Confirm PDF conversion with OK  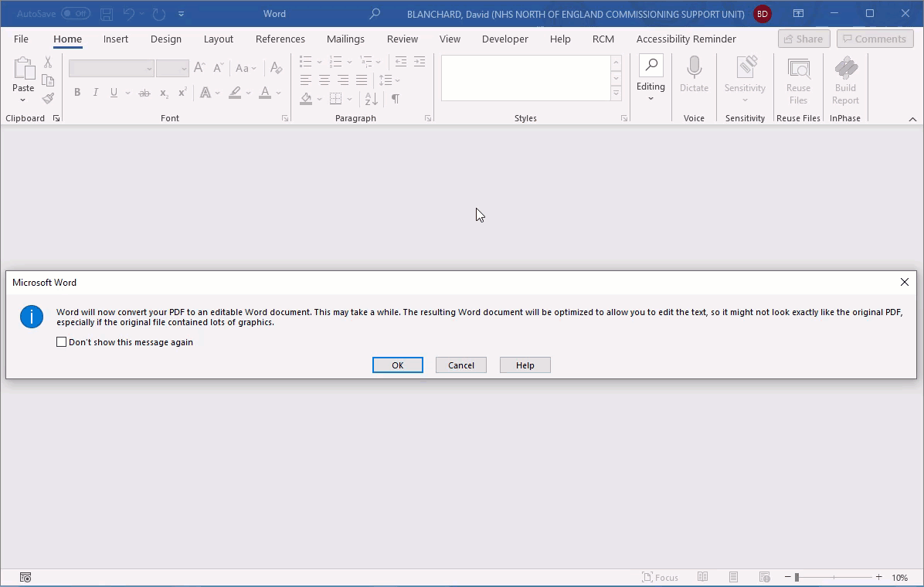click(x=398, y=365)
